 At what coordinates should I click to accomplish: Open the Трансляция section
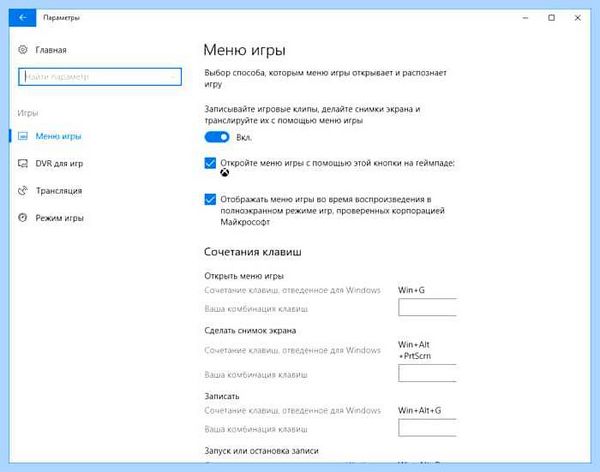click(59, 191)
